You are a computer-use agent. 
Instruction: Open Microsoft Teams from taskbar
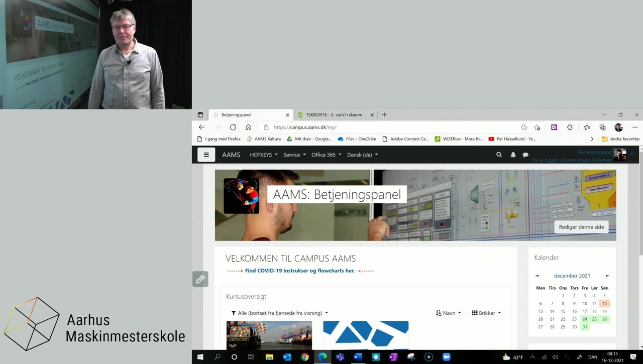[340, 357]
